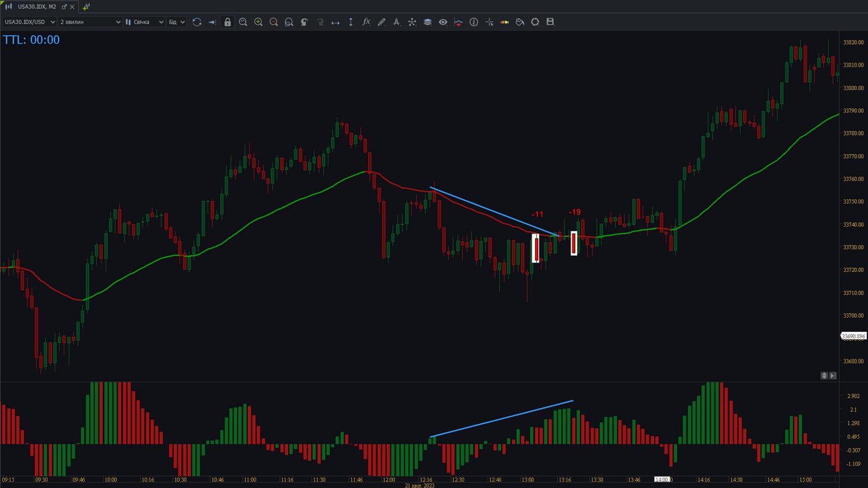Open the layers stack icon

point(427,22)
